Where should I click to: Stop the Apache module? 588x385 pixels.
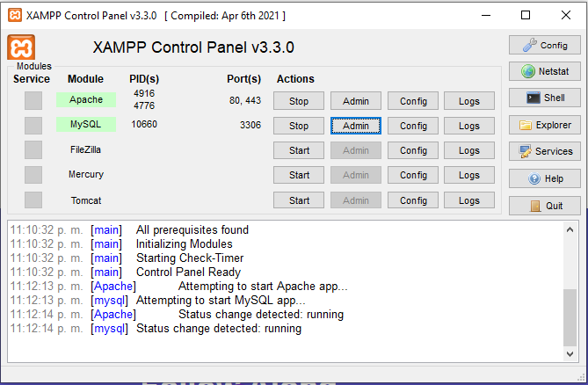pyautogui.click(x=299, y=101)
